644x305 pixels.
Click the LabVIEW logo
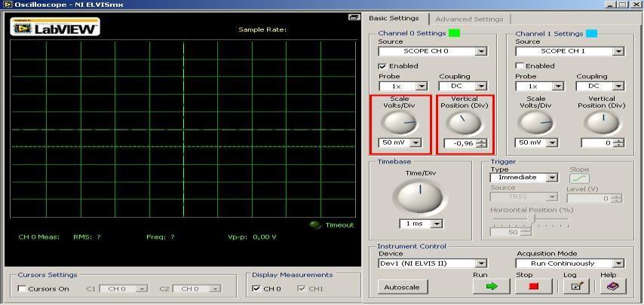(55, 26)
